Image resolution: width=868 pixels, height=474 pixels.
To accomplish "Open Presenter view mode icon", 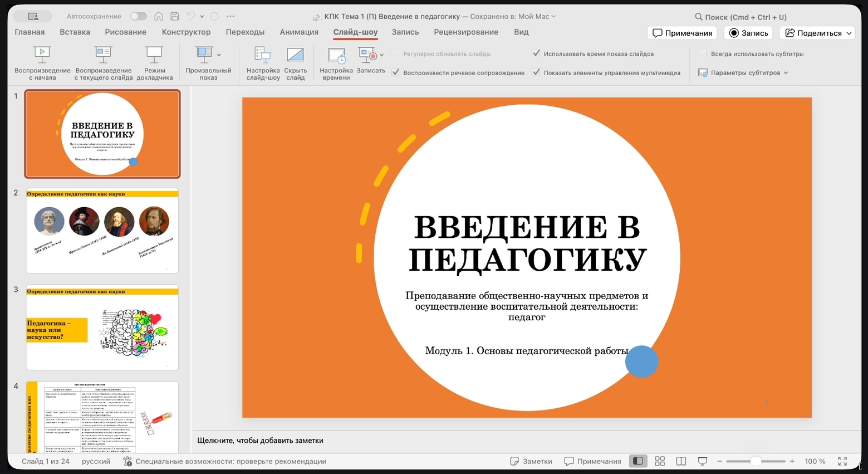I will coord(154,55).
